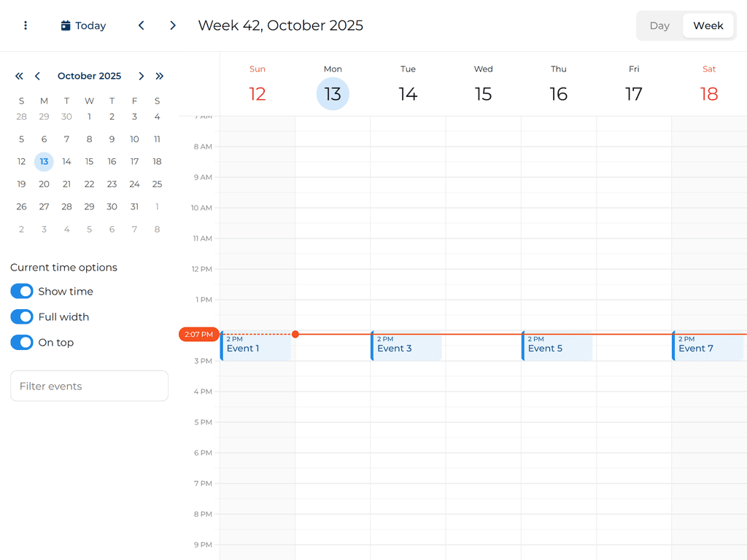Viewport: 747px width, 560px height.
Task: Select the Week view tab
Action: (708, 26)
